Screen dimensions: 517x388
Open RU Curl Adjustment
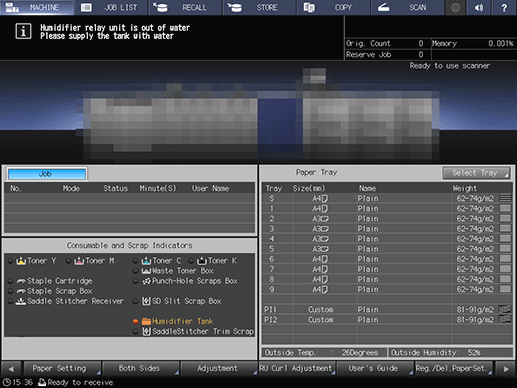(x=297, y=368)
